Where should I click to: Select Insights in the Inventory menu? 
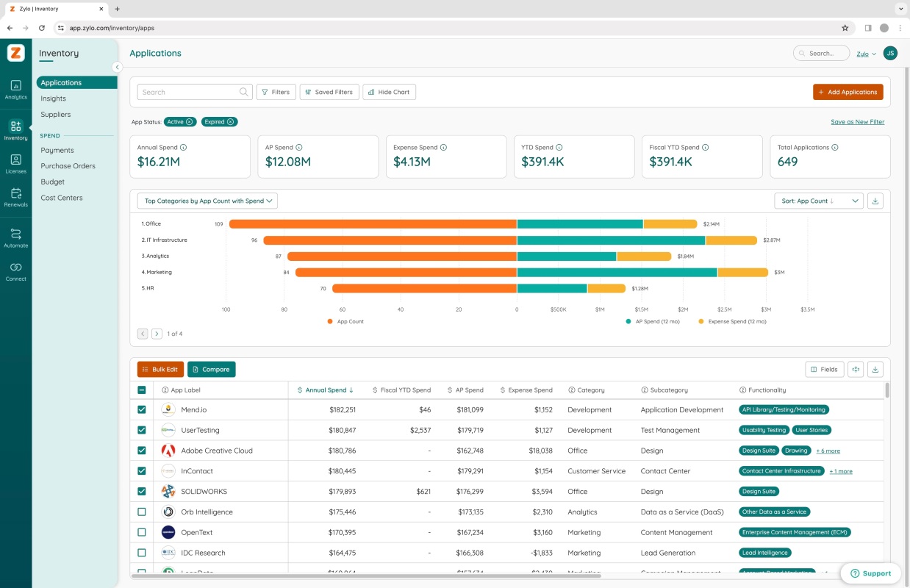coord(53,98)
